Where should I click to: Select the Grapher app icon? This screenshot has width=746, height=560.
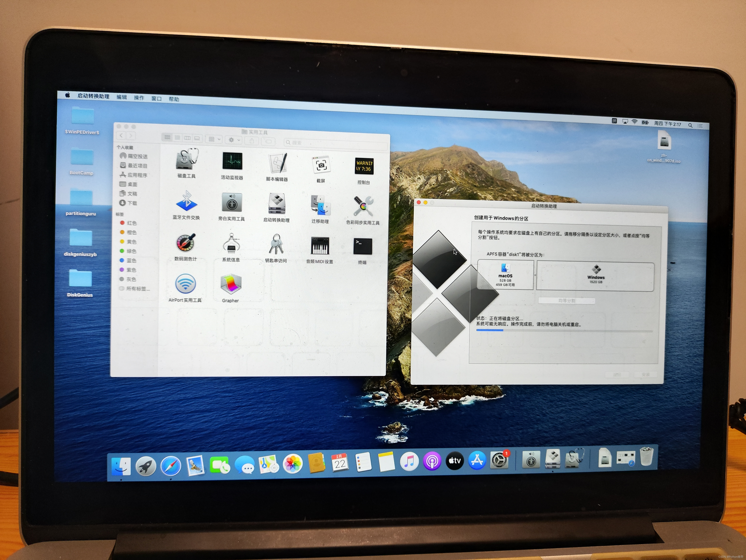(x=231, y=284)
